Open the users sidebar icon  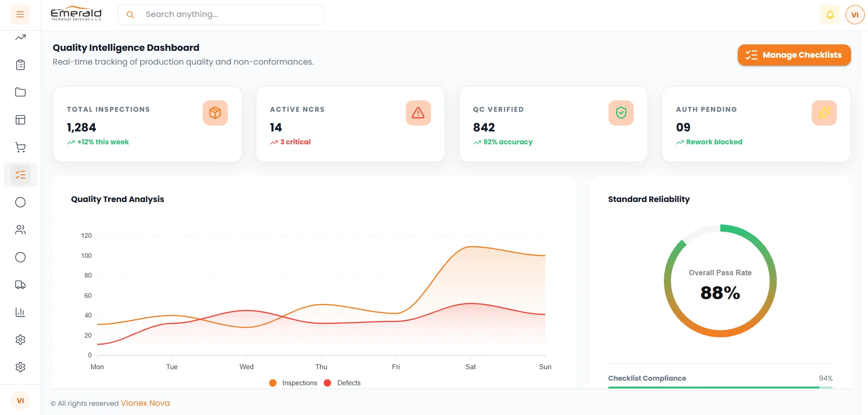click(20, 230)
